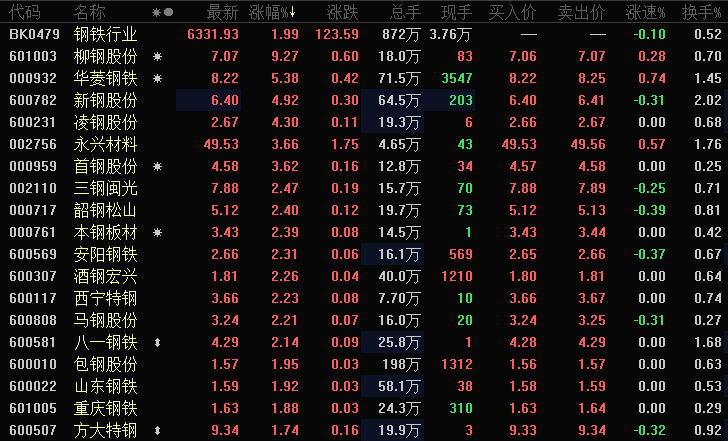The width and height of the screenshot is (728, 441).
Task: Open the 华菱钢铁 stock row
Action: pyautogui.click(x=364, y=78)
